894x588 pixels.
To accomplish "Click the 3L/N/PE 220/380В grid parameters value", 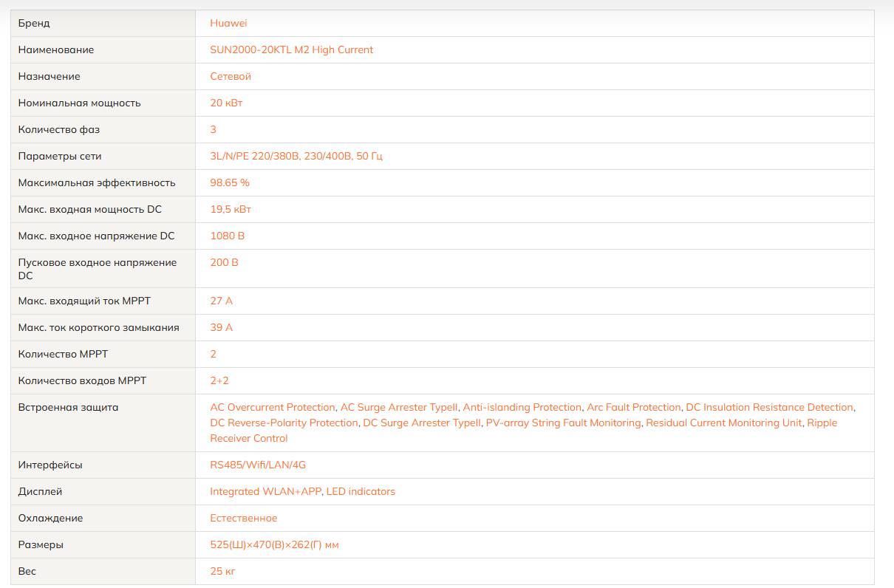I will pyautogui.click(x=296, y=156).
